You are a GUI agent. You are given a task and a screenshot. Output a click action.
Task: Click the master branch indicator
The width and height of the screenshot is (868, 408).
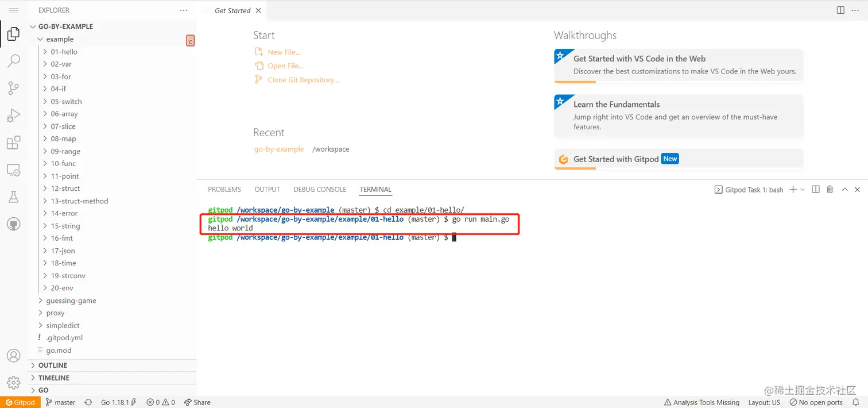click(61, 402)
